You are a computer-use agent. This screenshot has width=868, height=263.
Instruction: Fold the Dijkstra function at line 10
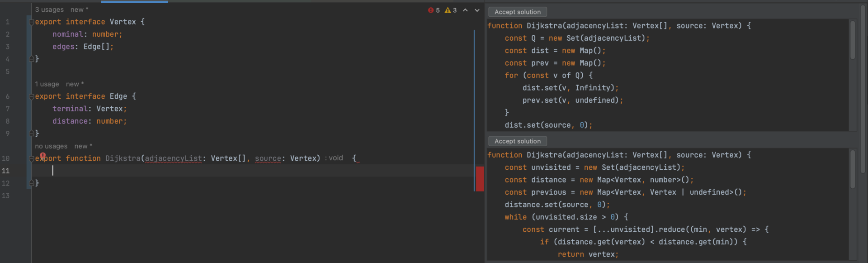32,159
